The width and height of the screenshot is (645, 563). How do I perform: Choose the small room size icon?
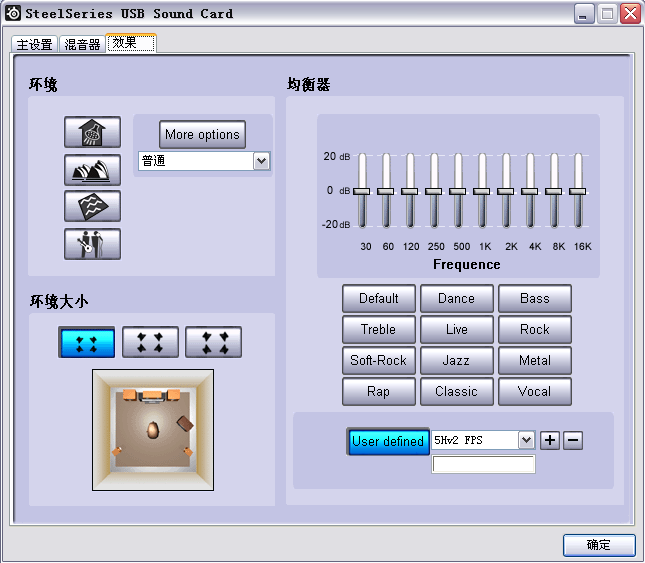[x=86, y=343]
